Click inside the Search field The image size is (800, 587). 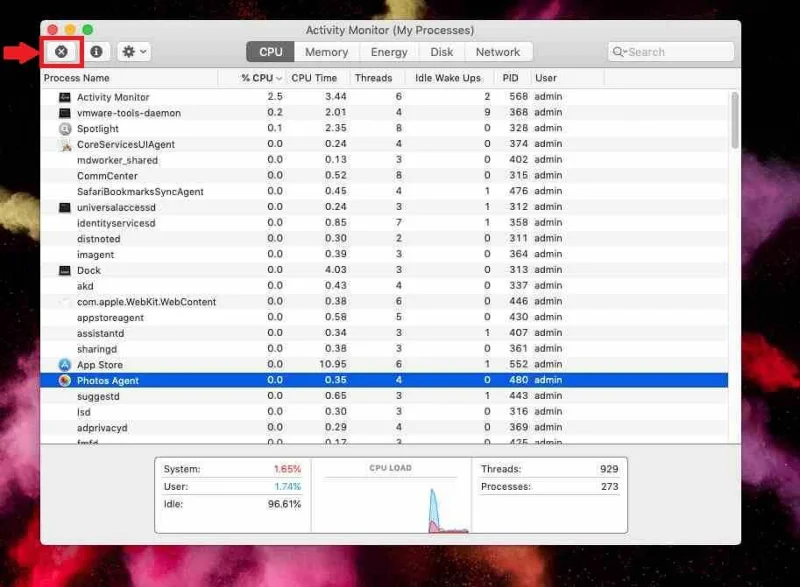click(670, 51)
